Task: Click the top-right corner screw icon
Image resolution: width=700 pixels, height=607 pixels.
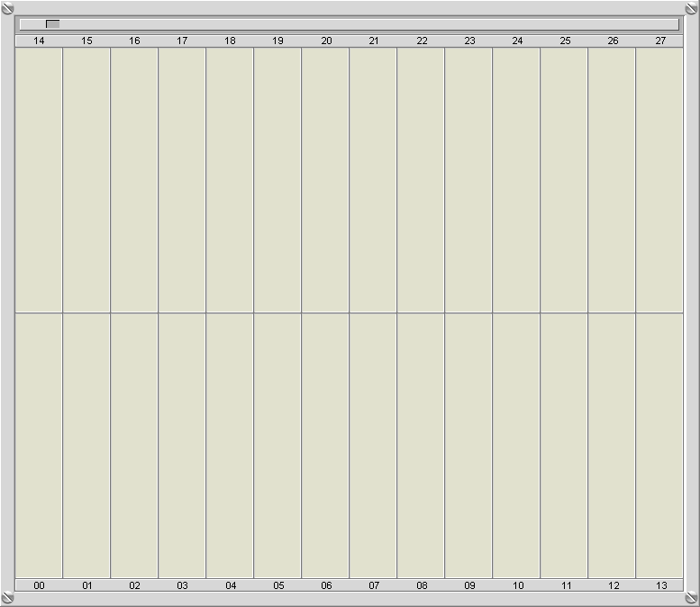Action: pos(692,8)
